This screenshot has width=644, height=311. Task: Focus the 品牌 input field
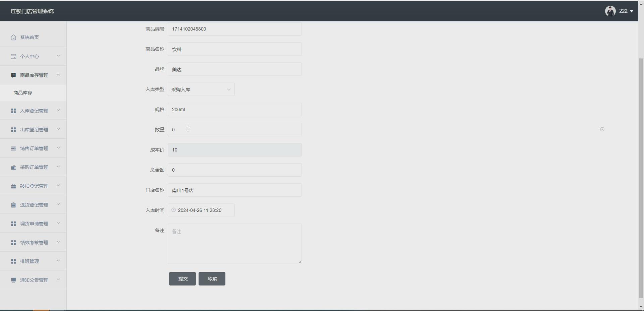235,69
